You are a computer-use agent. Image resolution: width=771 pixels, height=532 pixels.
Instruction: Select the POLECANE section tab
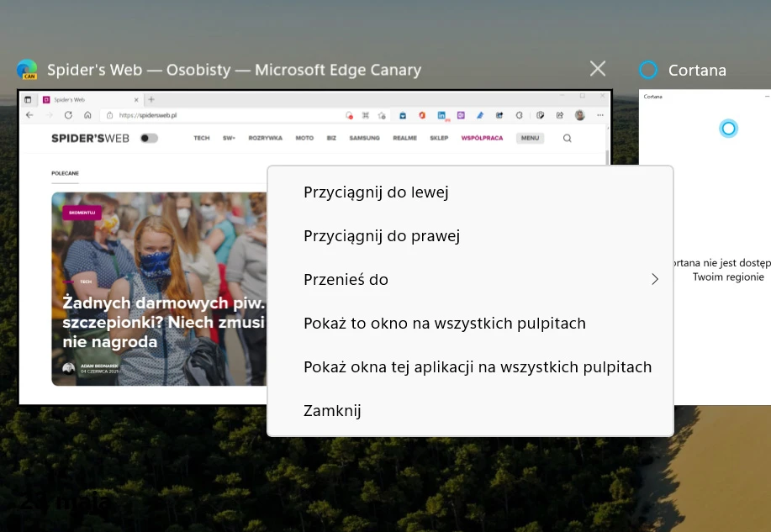tap(65, 174)
